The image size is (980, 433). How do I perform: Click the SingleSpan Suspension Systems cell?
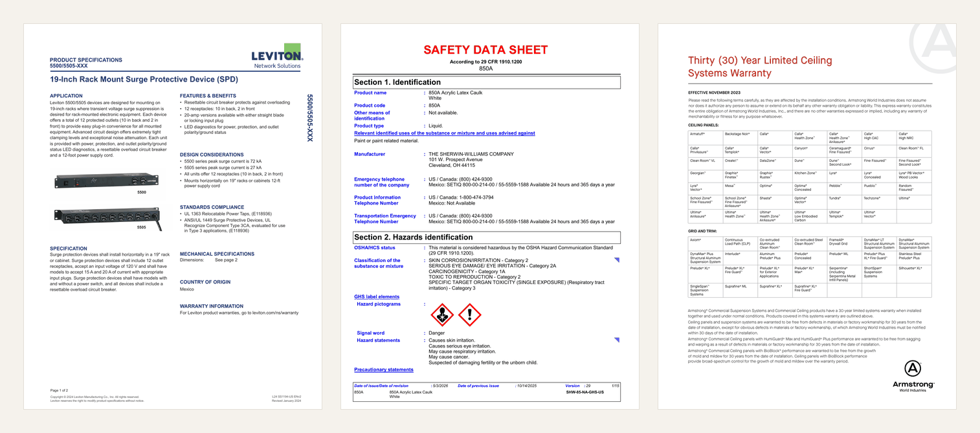click(x=705, y=290)
